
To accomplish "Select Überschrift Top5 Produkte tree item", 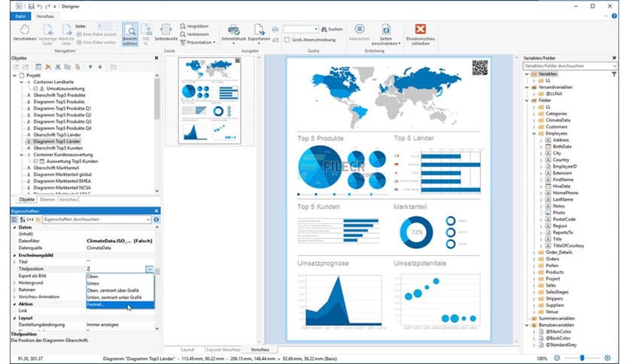I will 59,96.
